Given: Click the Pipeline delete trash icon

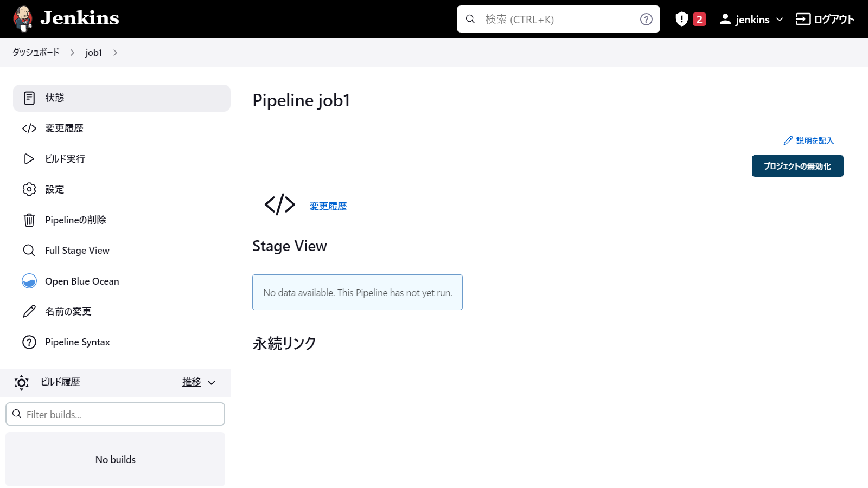Looking at the screenshot, I should click(29, 220).
